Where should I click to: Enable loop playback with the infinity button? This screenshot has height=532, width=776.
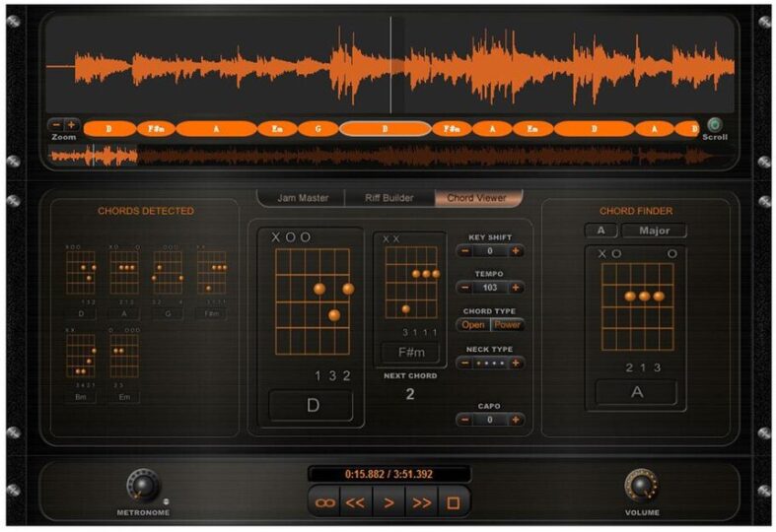[x=324, y=502]
